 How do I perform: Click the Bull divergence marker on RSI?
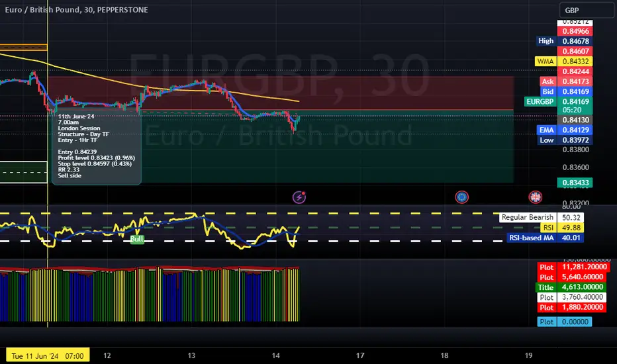(x=137, y=240)
